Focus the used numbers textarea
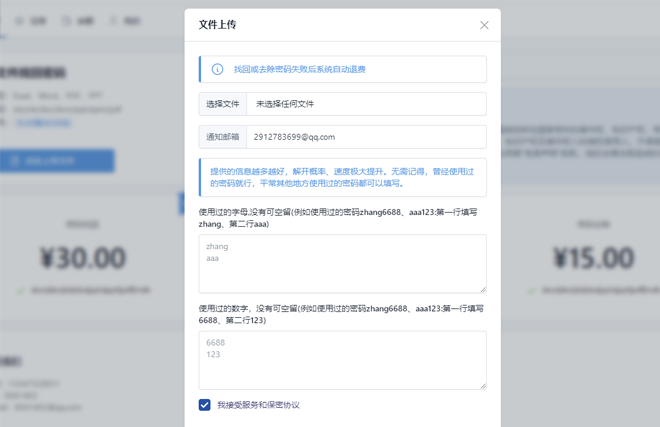Viewport: 660px width, 427px height. click(342, 360)
